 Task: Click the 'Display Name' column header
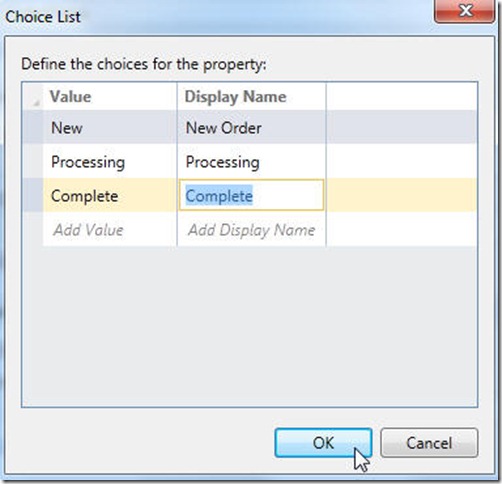[251, 96]
